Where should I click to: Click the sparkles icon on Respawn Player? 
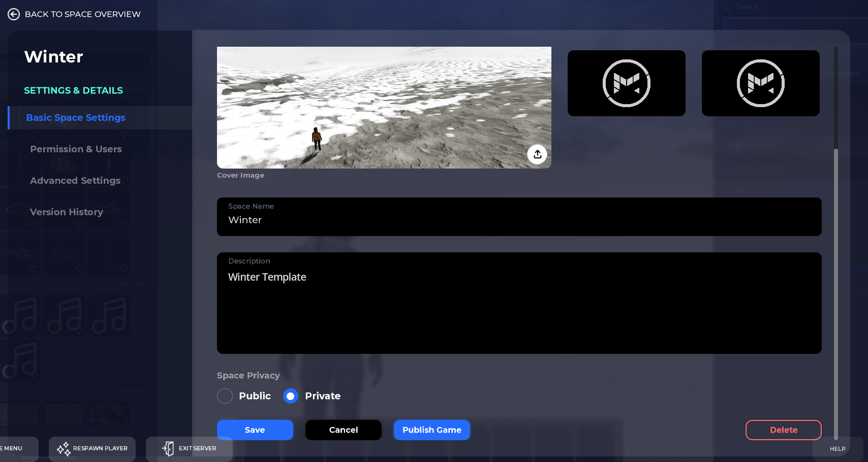pyautogui.click(x=63, y=449)
